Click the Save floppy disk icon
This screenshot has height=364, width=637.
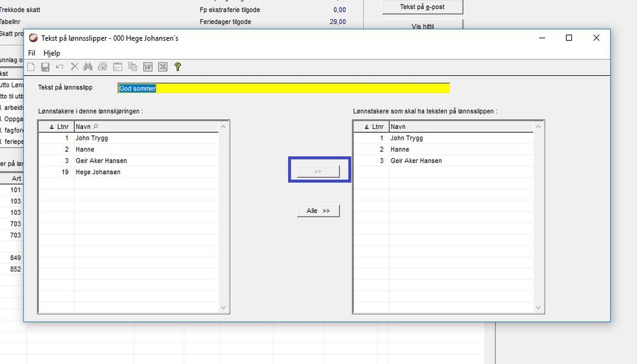45,67
